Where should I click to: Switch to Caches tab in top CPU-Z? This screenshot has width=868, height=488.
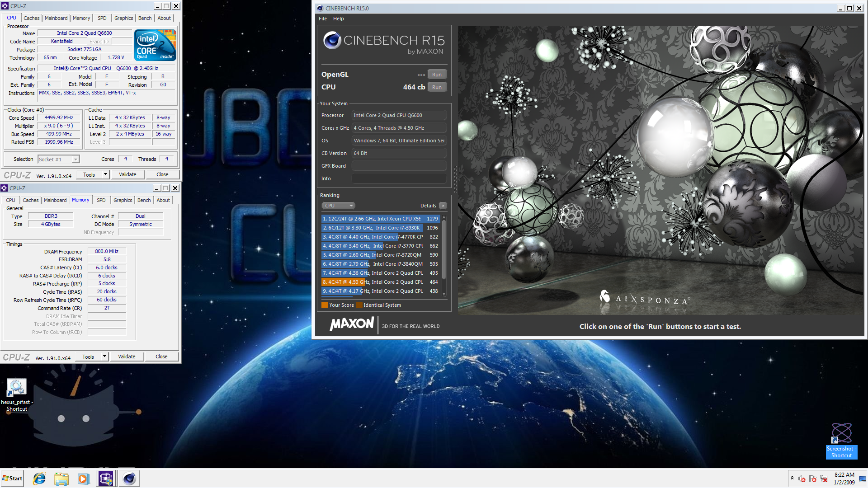32,18
